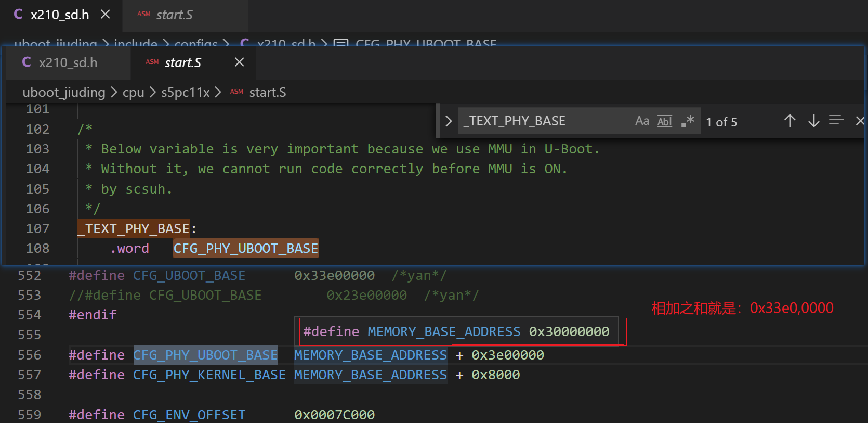Click the .word directive on line 108

(x=129, y=248)
